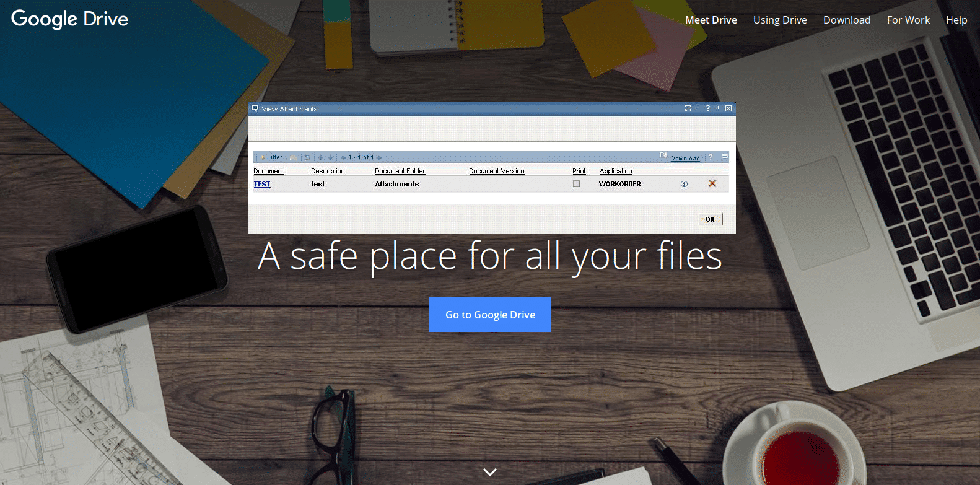Click the Google Drive logo
The width and height of the screenshot is (980, 485).
69,19
